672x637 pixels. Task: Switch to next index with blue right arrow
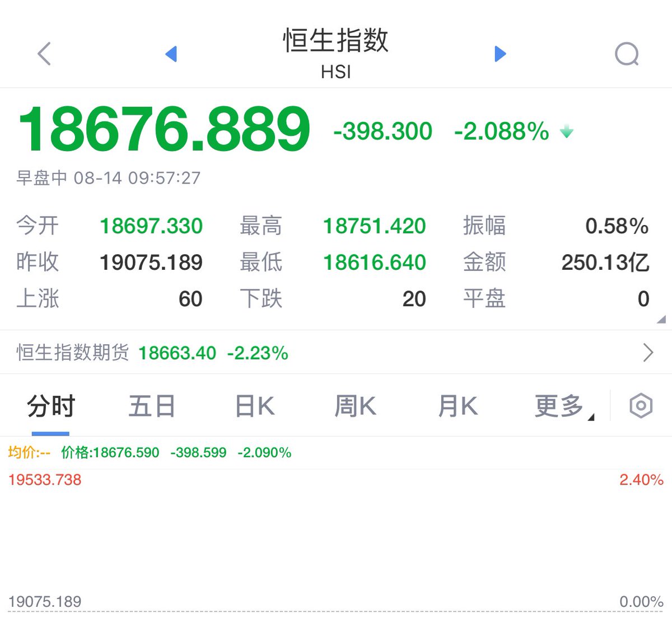[501, 54]
